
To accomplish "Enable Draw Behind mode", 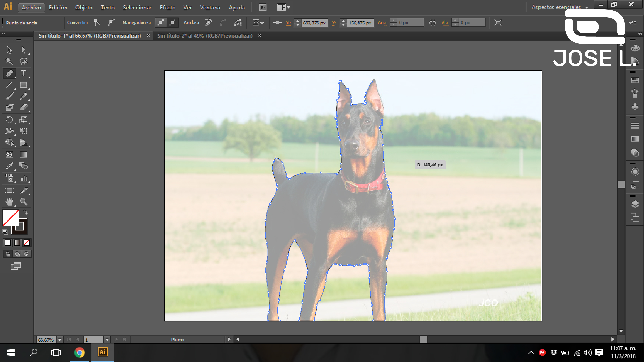I will pos(17,254).
